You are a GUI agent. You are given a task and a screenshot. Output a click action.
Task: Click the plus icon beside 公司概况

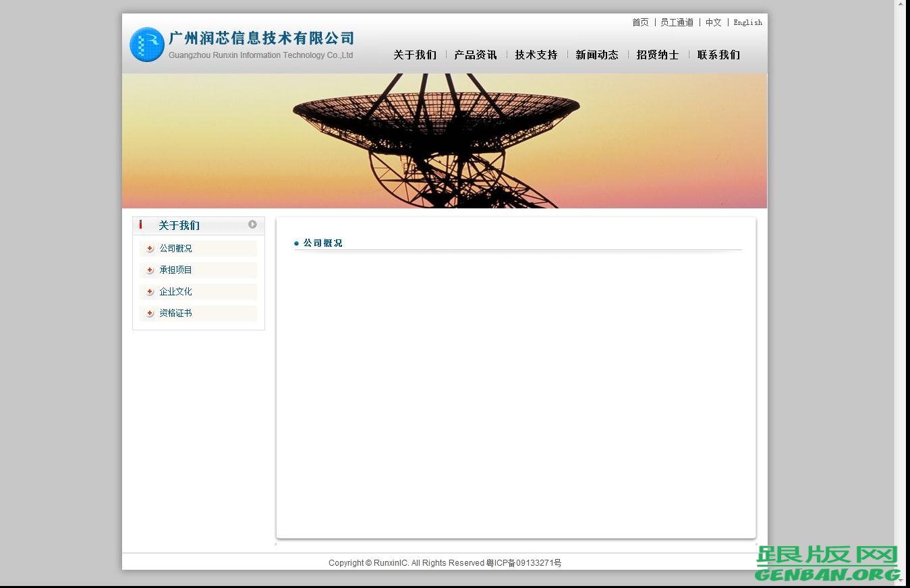[x=149, y=249]
